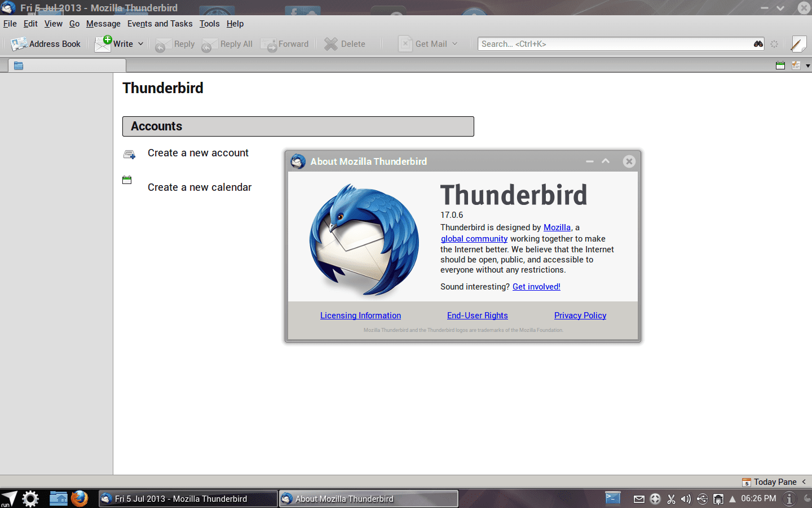The width and height of the screenshot is (812, 508).
Task: Open the File menu
Action: (x=10, y=24)
